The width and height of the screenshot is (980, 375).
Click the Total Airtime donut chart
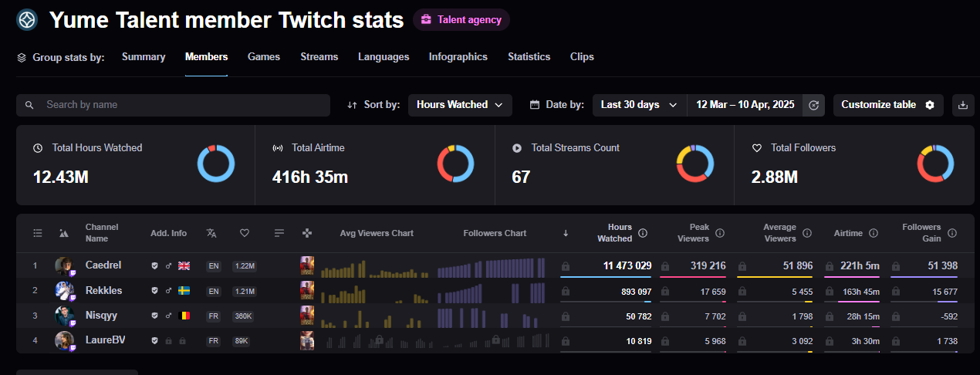click(x=455, y=164)
